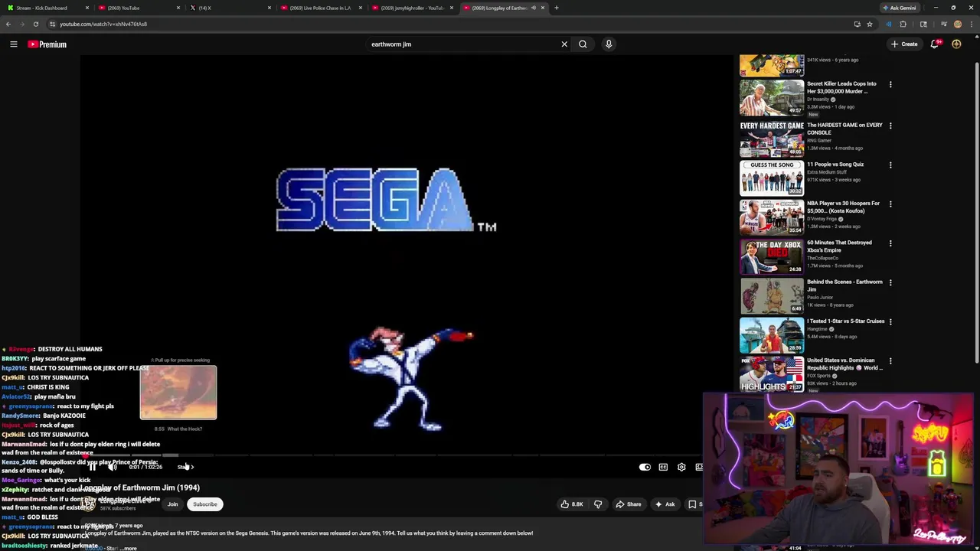Image resolution: width=980 pixels, height=551 pixels.
Task: Open options menu for 'Secret Killer Leads Cops'
Action: tap(890, 84)
